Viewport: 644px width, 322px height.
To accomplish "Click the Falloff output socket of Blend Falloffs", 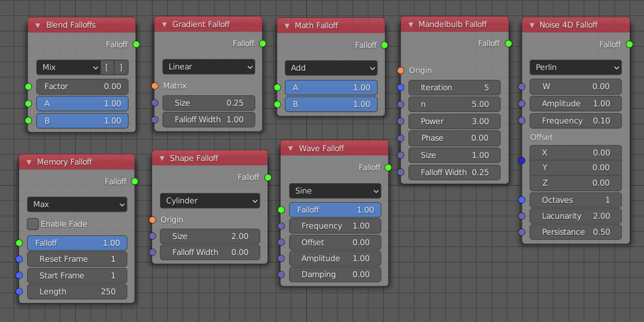I will (136, 44).
